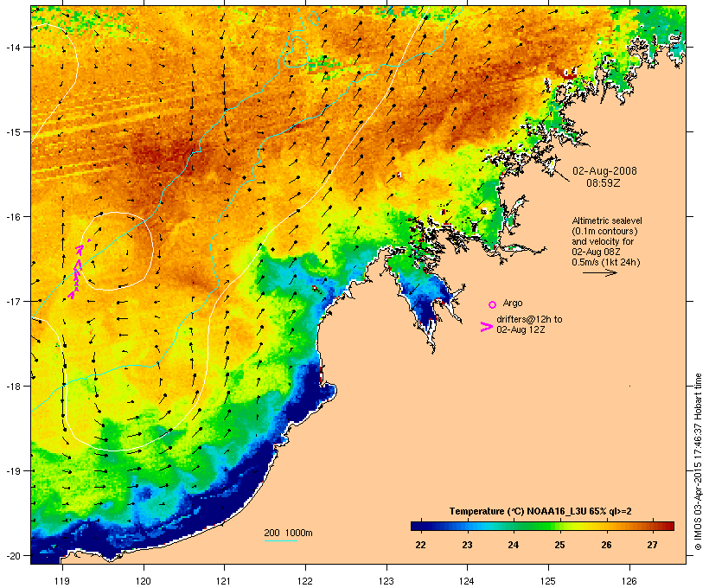The image size is (709, 588).
Task: Click the latitude label -19
Action: click(13, 471)
